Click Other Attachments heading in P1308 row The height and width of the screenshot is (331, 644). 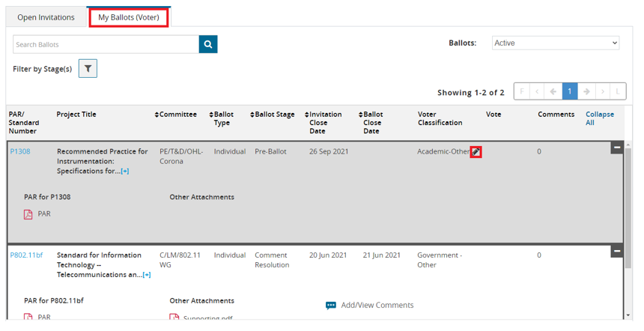[x=201, y=197]
